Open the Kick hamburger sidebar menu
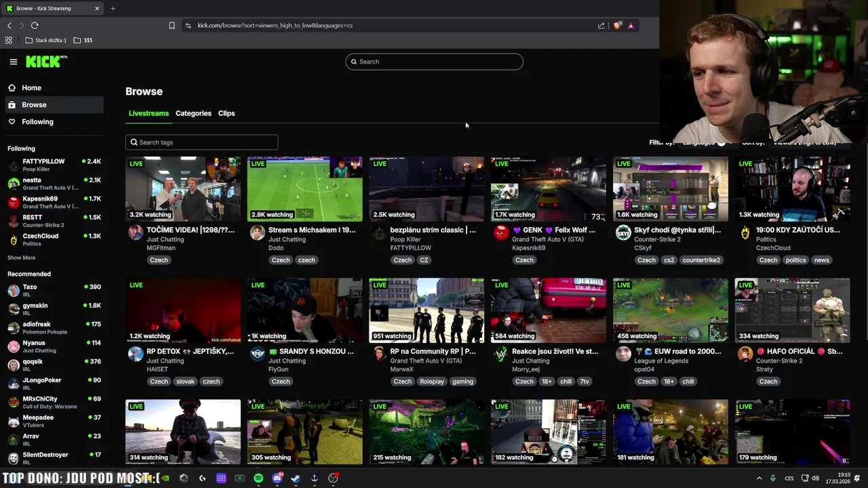 (x=13, y=62)
